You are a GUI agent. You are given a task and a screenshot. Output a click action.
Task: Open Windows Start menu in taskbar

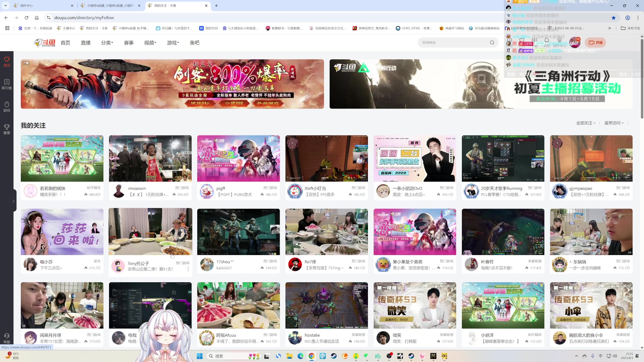point(200,356)
